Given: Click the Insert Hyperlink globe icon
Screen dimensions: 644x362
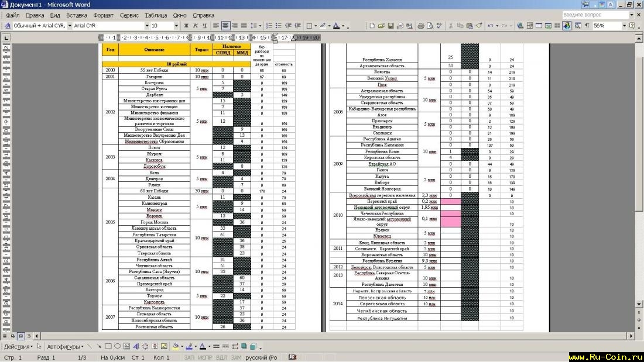Looking at the screenshot, I should tap(519, 26).
